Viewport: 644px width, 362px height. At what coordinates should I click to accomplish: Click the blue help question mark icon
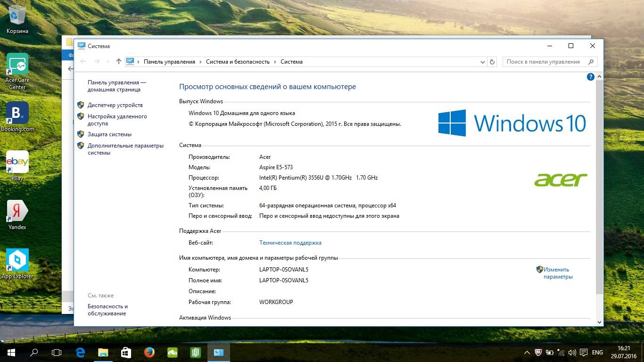click(590, 77)
